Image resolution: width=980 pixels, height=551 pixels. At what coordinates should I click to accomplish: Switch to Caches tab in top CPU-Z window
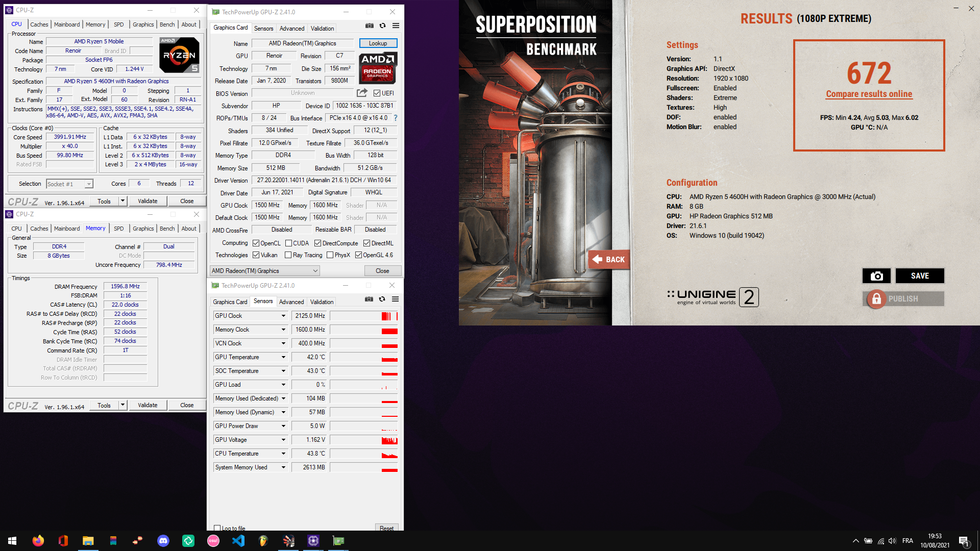coord(39,24)
